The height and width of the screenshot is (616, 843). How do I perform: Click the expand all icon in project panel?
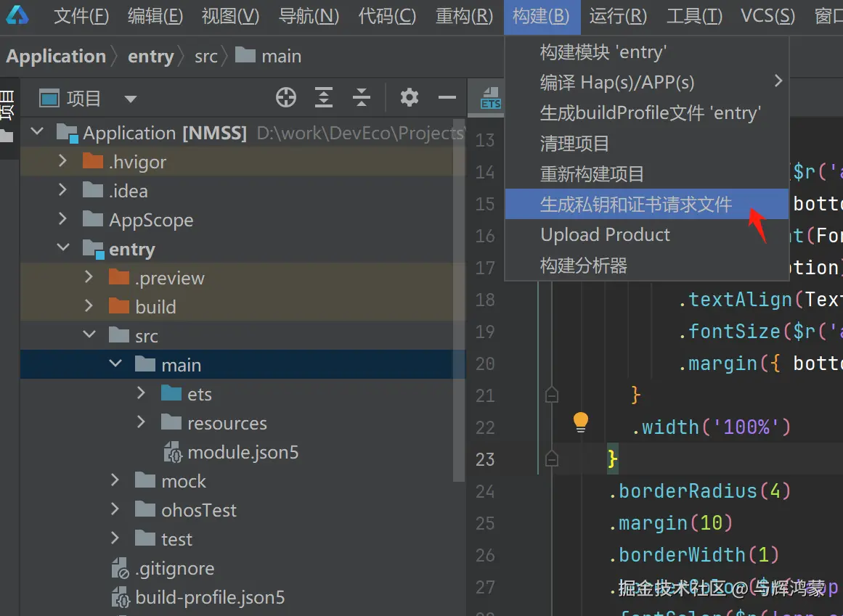[x=323, y=98]
